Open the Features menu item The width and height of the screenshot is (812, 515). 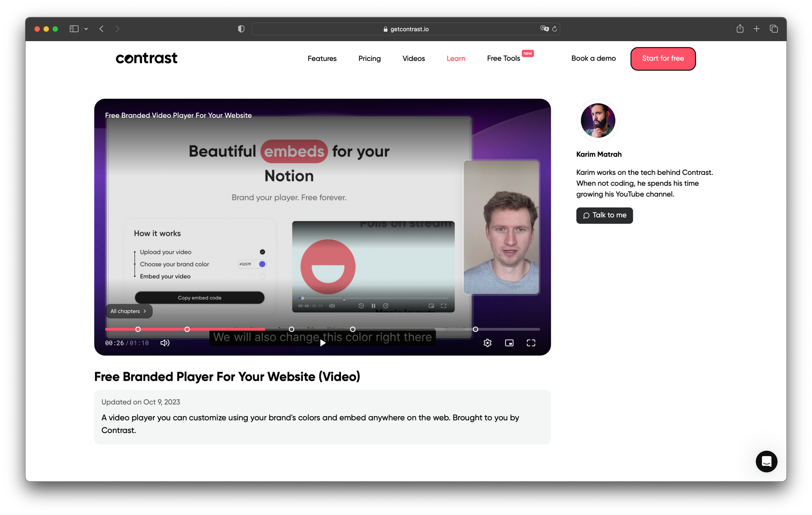pos(322,58)
